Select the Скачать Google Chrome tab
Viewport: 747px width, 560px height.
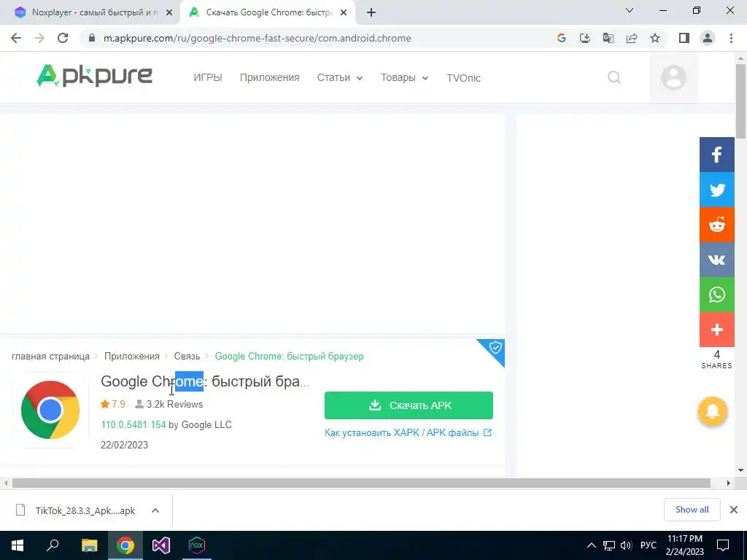pos(267,12)
